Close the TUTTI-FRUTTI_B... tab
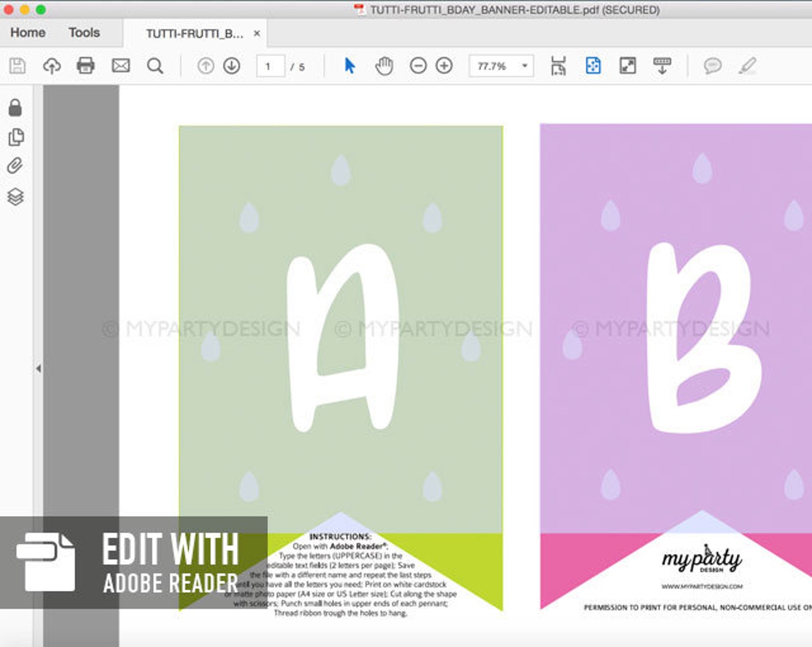This screenshot has width=812, height=647. pyautogui.click(x=257, y=33)
